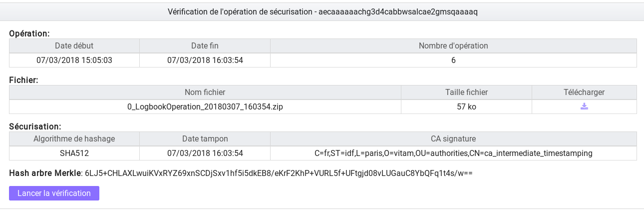This screenshot has width=644, height=212.
Task: Click the Taille fichier column header
Action: [x=466, y=92]
